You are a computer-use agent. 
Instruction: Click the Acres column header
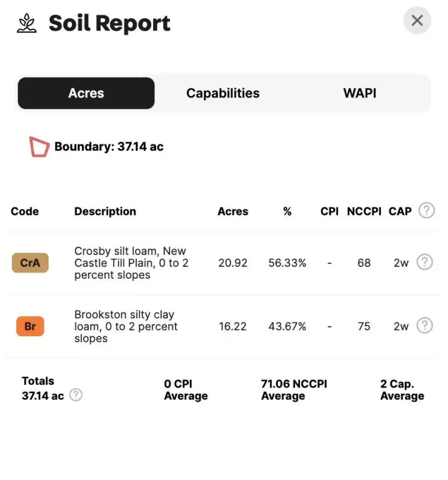[x=232, y=211]
